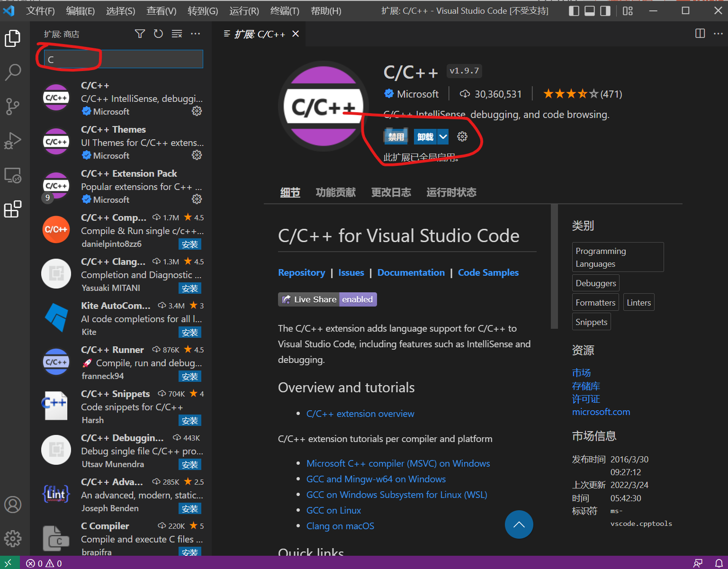Click the 卸载 uninstall button
Image resolution: width=728 pixels, height=569 pixels.
[425, 137]
